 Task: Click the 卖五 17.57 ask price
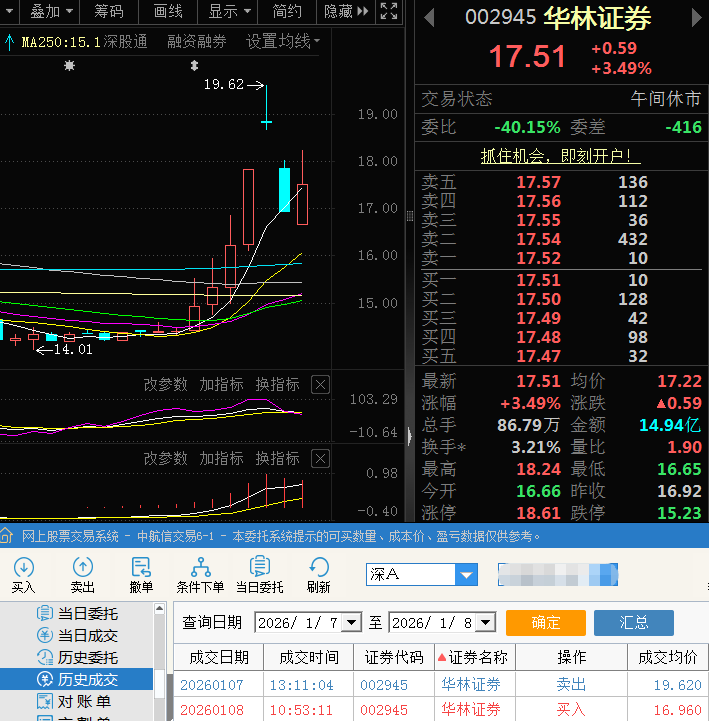pos(538,182)
